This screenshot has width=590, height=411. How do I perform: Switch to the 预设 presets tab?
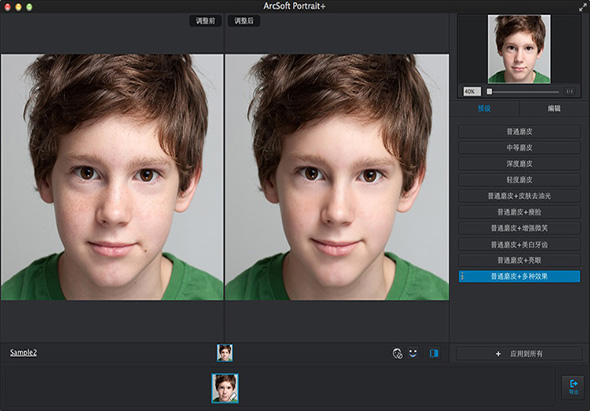pos(484,109)
